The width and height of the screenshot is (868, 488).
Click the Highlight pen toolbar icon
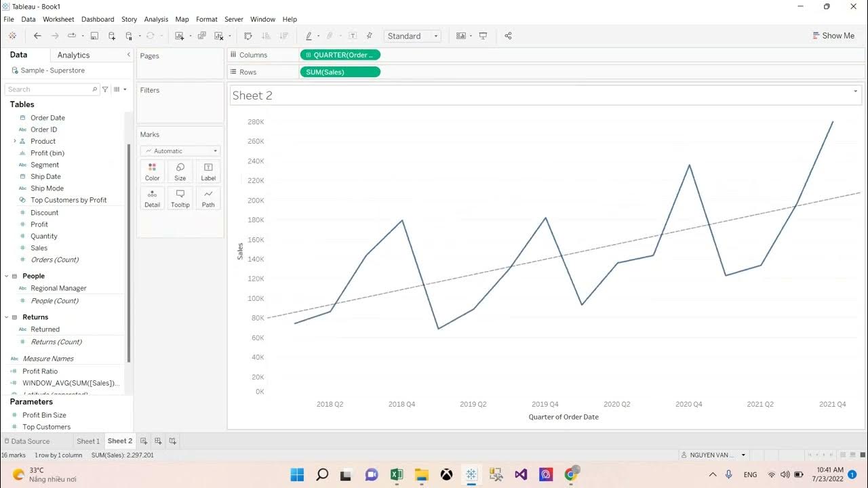(x=309, y=36)
